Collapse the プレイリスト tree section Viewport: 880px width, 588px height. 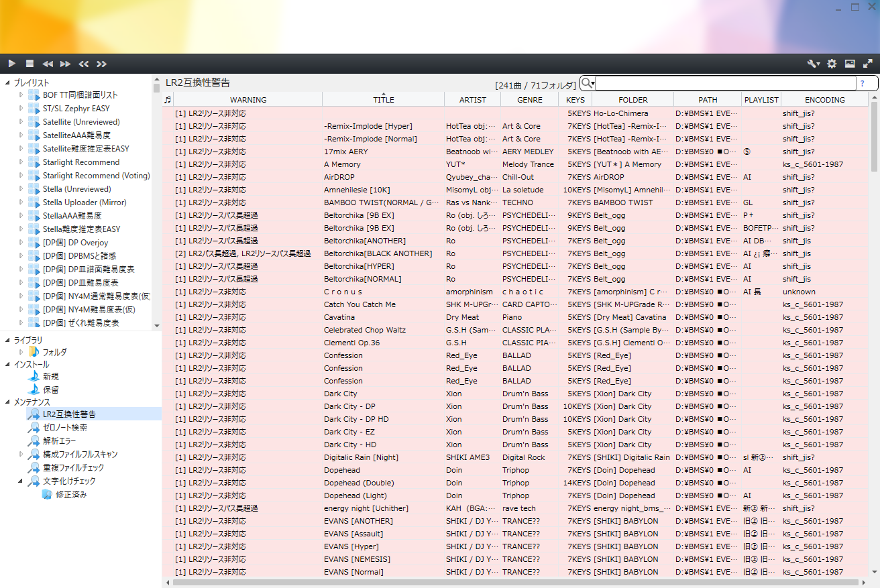click(8, 82)
